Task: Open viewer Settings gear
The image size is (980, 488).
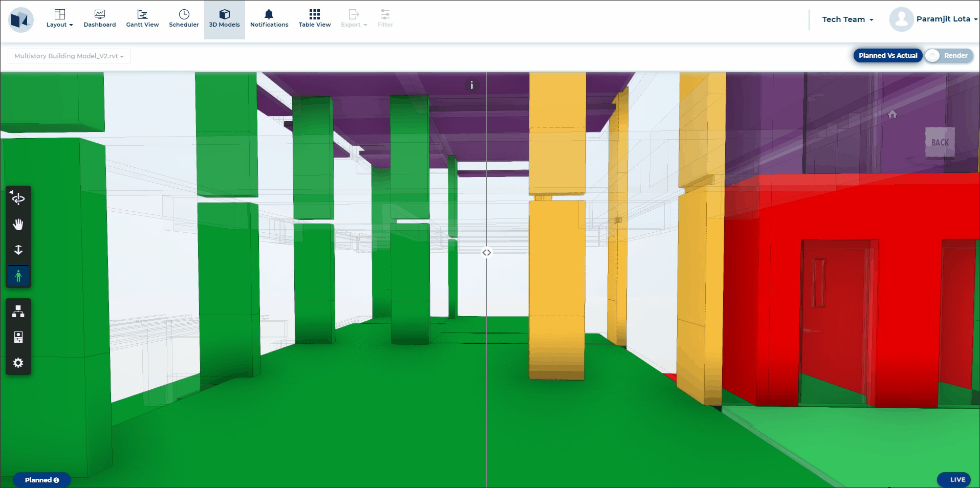Action: [x=18, y=363]
